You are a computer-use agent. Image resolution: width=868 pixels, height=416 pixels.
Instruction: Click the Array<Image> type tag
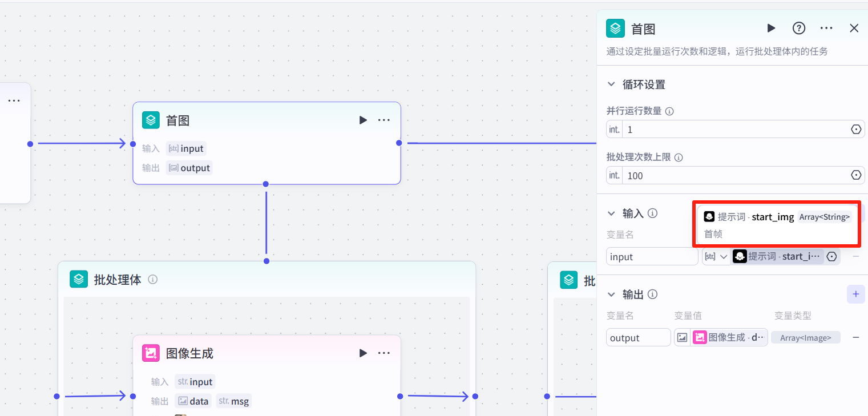click(x=806, y=338)
